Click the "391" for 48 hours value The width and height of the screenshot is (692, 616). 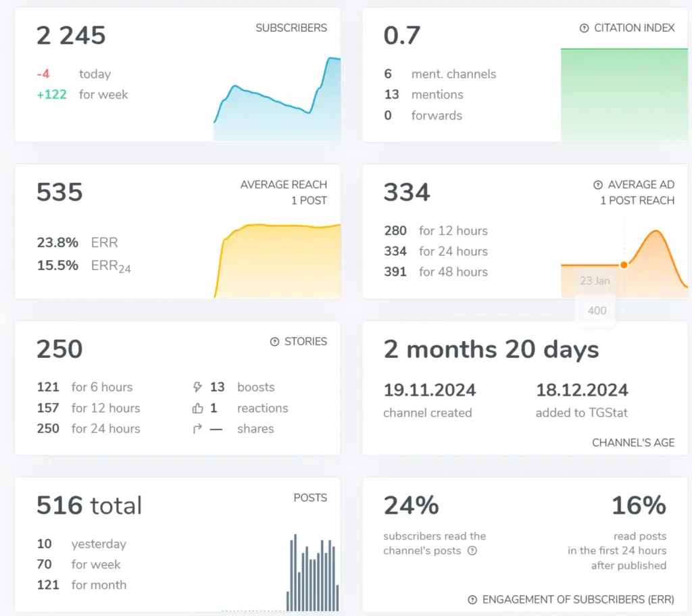tap(395, 272)
